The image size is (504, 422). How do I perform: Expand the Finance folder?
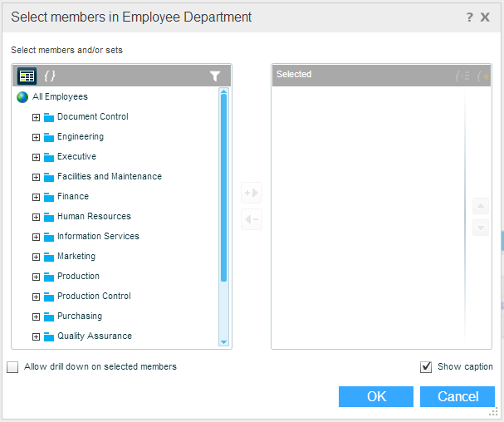click(x=36, y=197)
